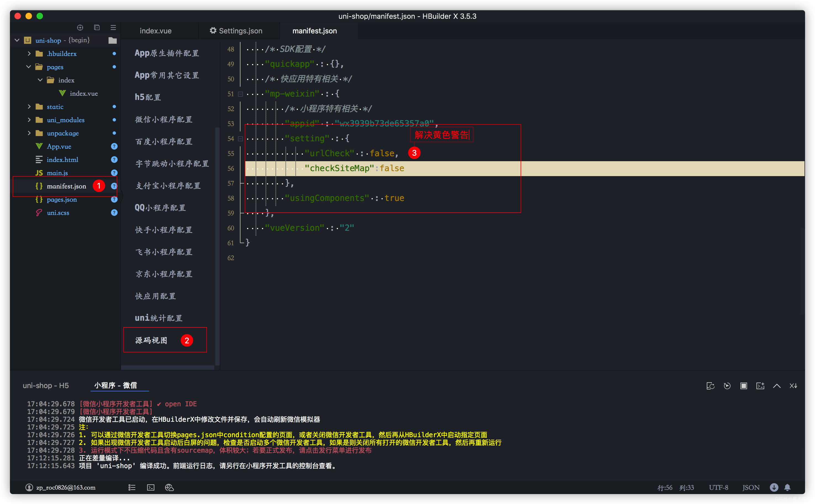This screenshot has width=815, height=504.
Task: Click the zp_roc0826@163.com account label
Action: 66,487
